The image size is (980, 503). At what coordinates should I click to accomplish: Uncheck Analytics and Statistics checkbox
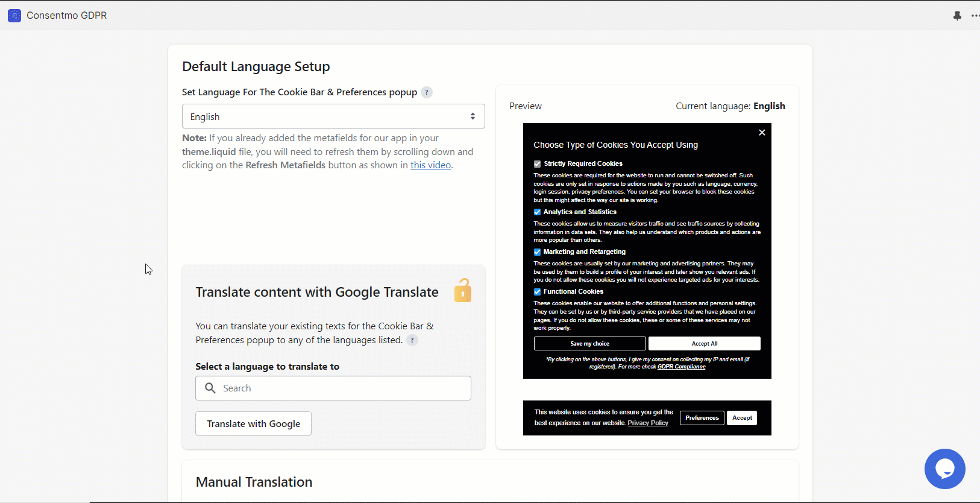(537, 212)
